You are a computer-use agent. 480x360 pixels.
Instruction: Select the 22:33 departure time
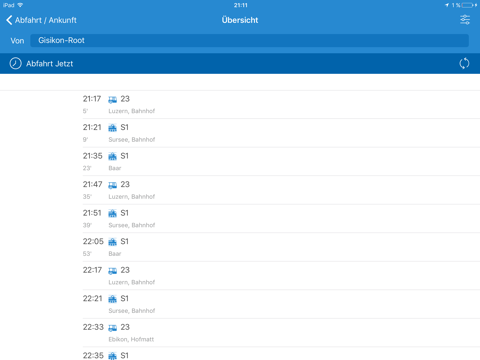[x=93, y=327]
